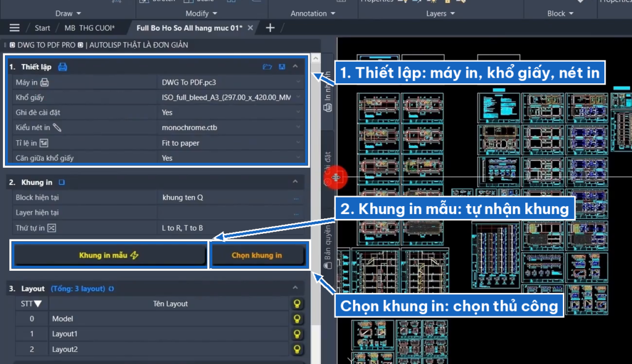Collapse the Khung in section

click(x=296, y=182)
